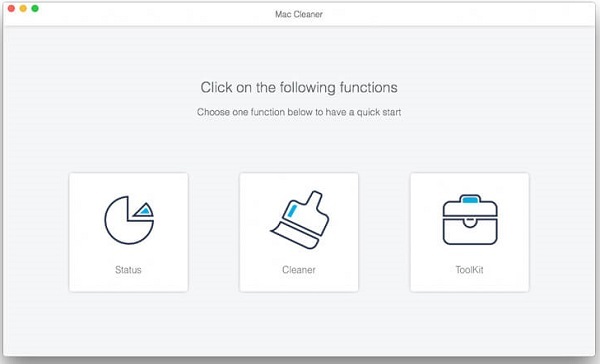Click the blue handle on the toolbox icon
The height and width of the screenshot is (364, 600).
tap(470, 199)
